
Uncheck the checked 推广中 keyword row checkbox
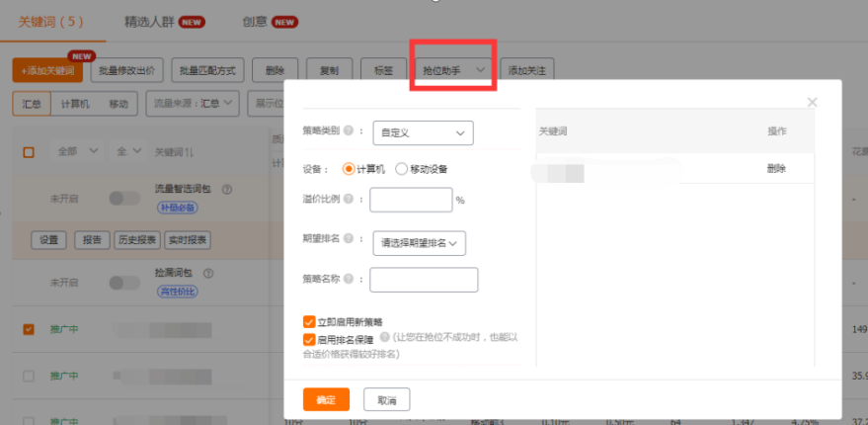tap(29, 329)
